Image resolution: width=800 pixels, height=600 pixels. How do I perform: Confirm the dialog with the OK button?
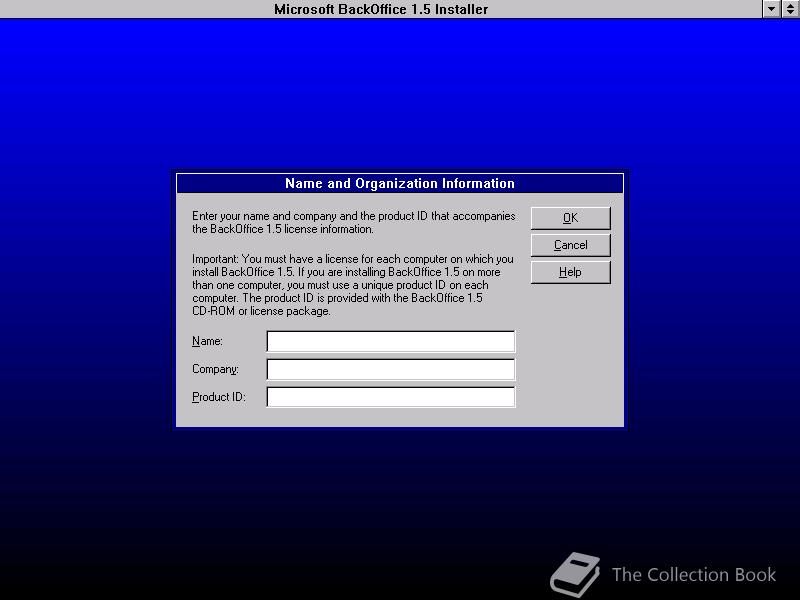[570, 218]
